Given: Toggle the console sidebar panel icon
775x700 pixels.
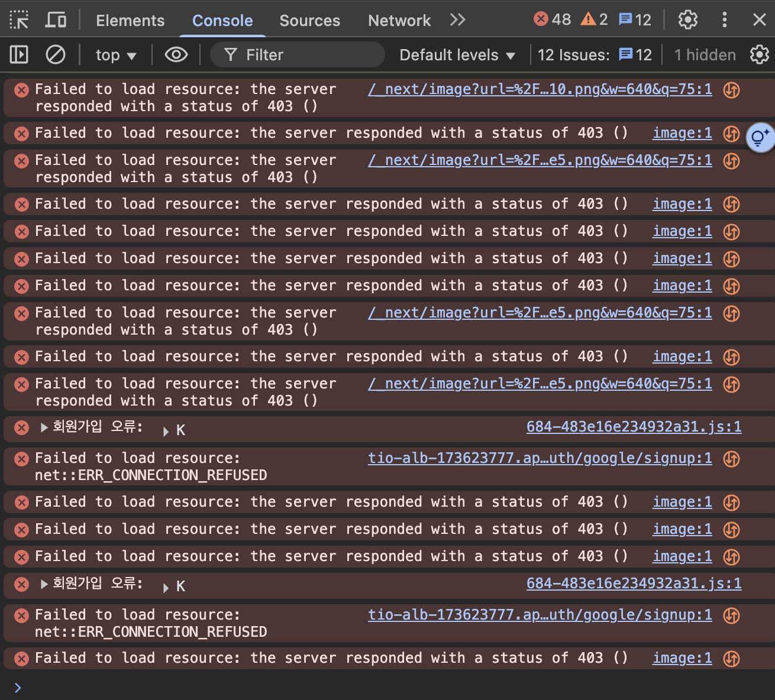Looking at the screenshot, I should tap(19, 55).
